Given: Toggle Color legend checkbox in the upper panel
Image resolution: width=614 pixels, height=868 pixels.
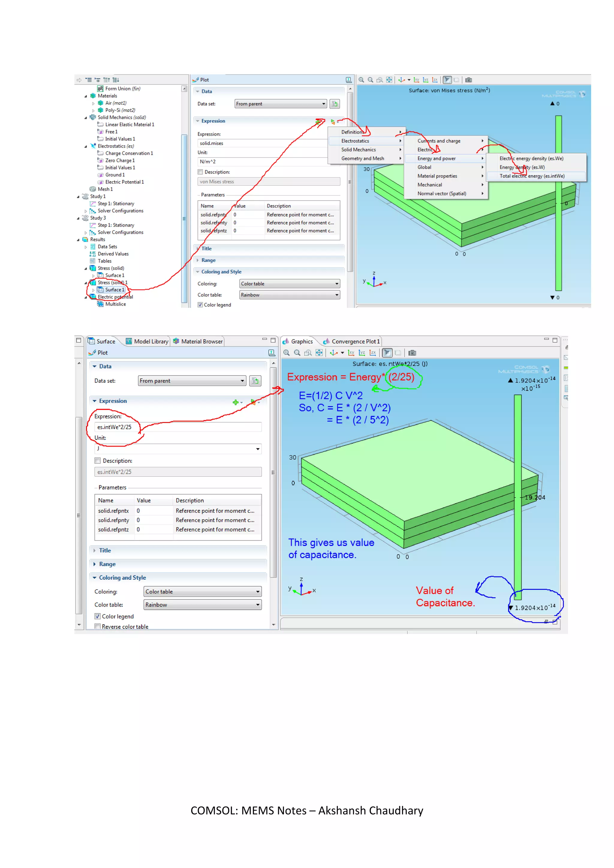Looking at the screenshot, I should coord(200,305).
